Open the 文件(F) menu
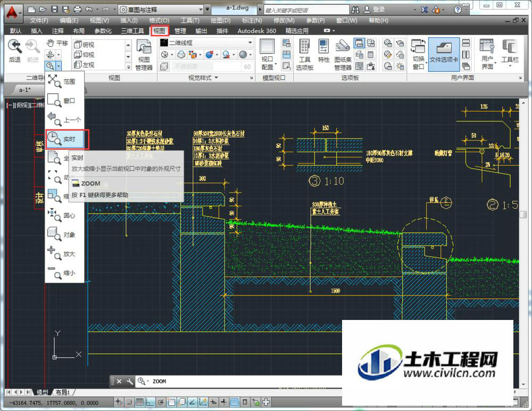 point(39,20)
